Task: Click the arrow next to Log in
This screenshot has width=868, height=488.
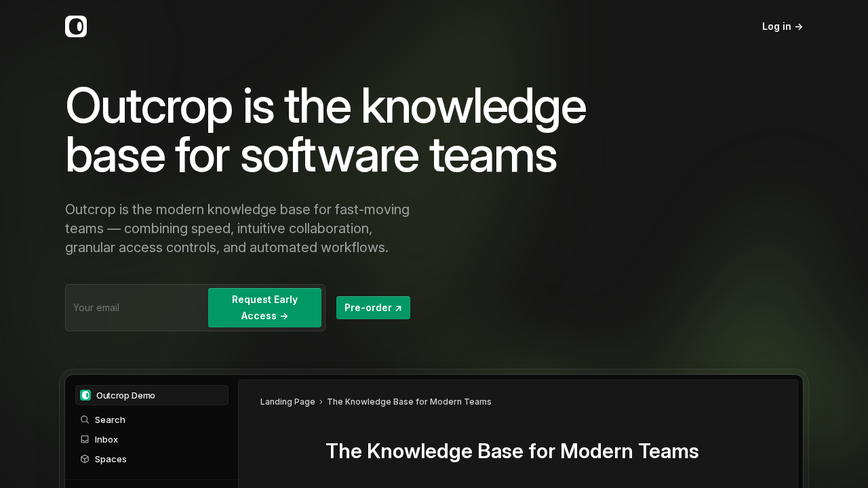Action: 799,26
